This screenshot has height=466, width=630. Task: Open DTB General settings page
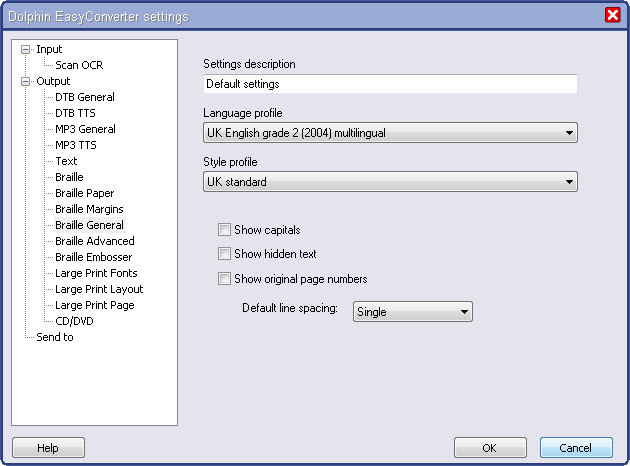(x=85, y=97)
